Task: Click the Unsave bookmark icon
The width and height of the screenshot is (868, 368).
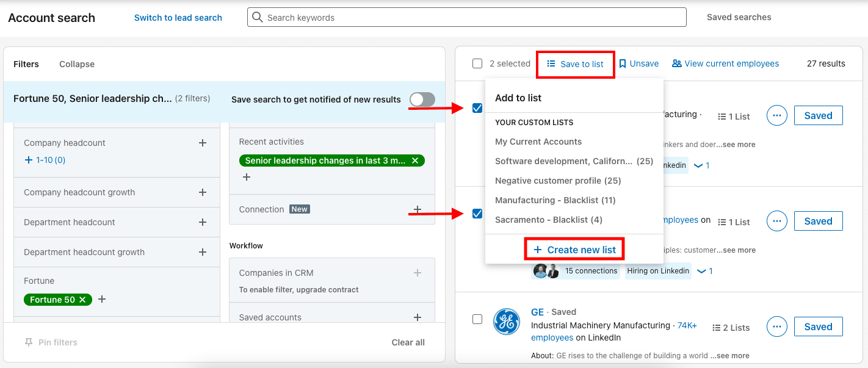Action: pos(623,63)
